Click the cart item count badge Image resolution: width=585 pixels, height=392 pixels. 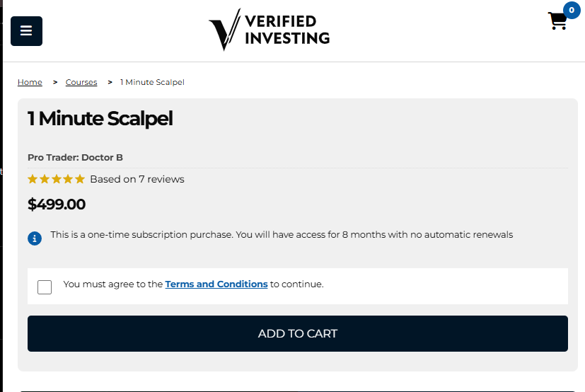click(571, 11)
